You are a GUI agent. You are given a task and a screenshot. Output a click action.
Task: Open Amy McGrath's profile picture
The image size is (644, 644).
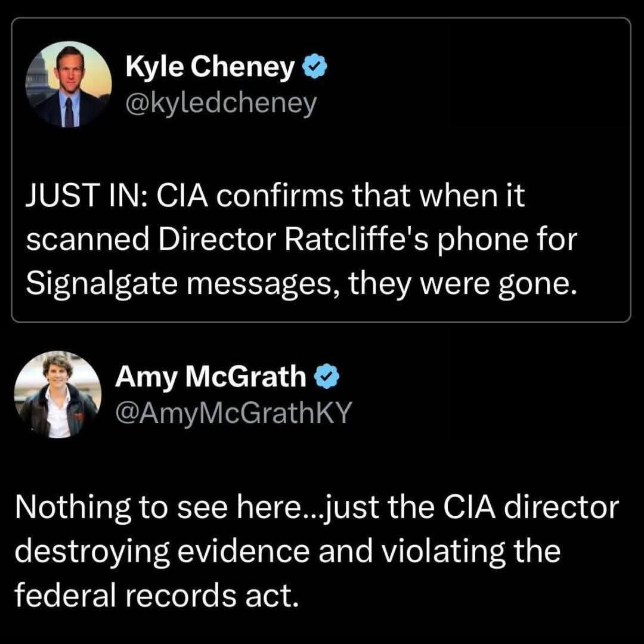57,395
